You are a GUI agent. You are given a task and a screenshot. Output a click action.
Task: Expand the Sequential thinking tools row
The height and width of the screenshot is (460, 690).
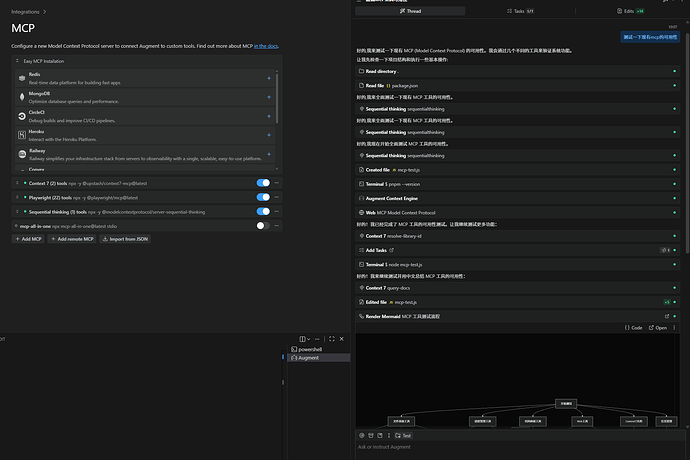pyautogui.click(x=17, y=211)
